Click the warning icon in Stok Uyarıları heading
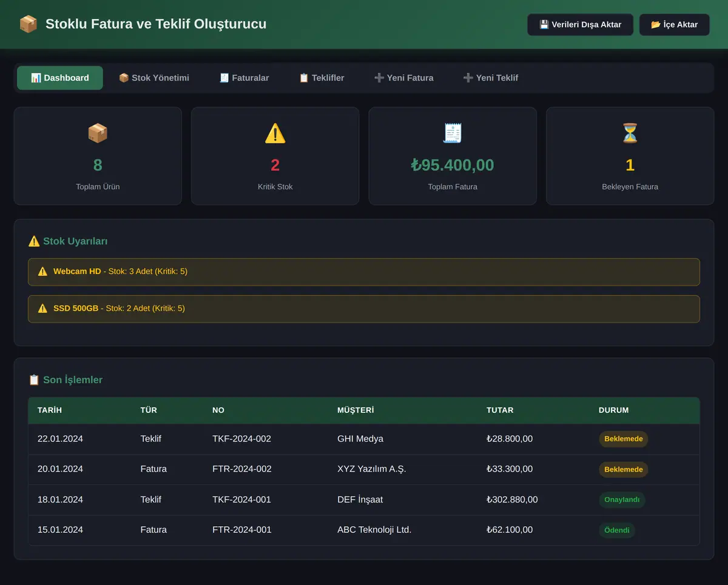 34,241
